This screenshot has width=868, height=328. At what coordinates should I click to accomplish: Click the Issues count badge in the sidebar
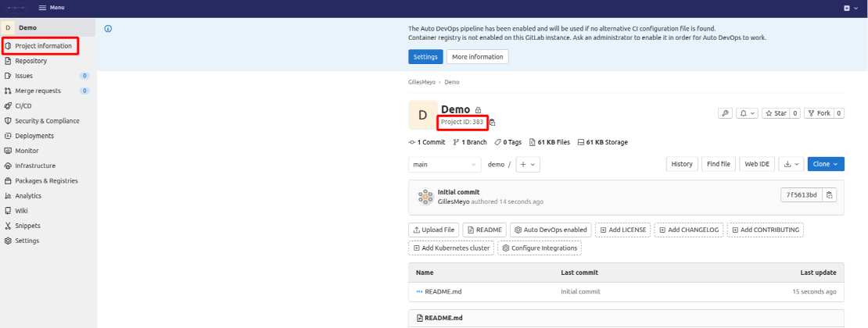tap(84, 76)
